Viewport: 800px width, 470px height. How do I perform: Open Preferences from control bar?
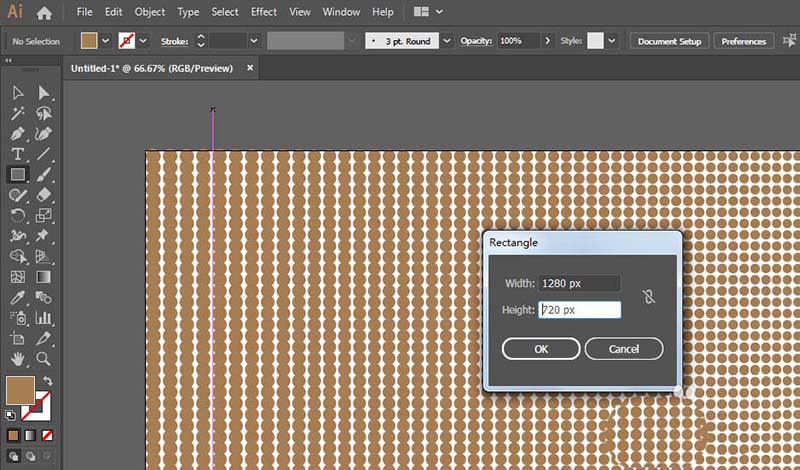click(x=743, y=41)
